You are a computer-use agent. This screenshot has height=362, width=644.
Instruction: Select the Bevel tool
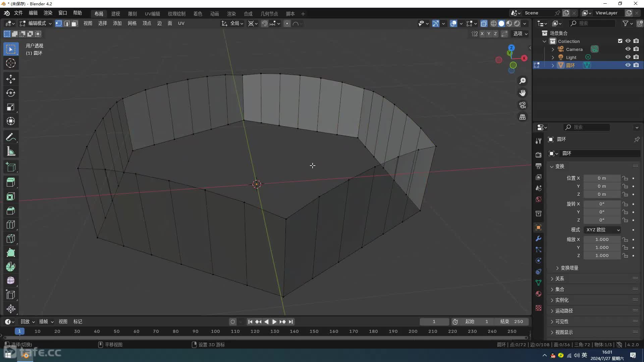click(x=11, y=210)
